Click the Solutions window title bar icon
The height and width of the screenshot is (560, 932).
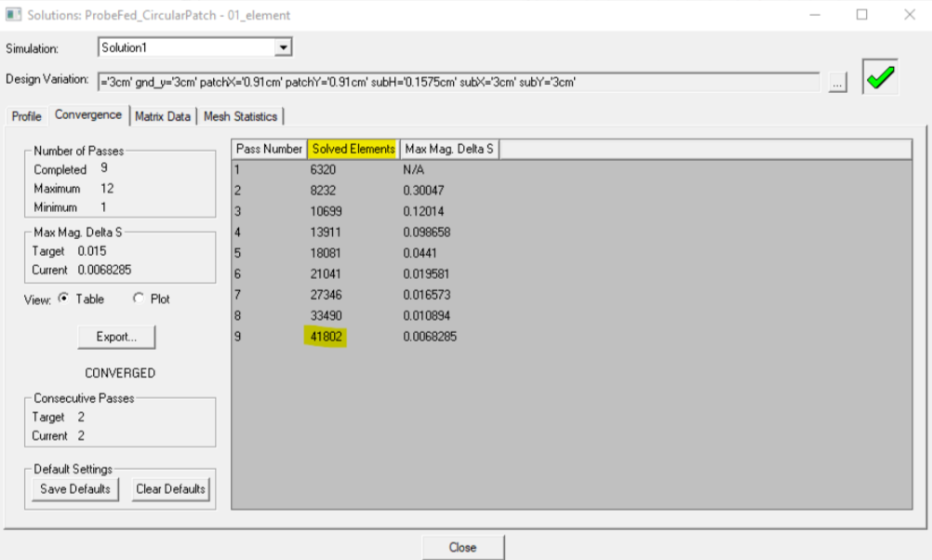(x=11, y=16)
